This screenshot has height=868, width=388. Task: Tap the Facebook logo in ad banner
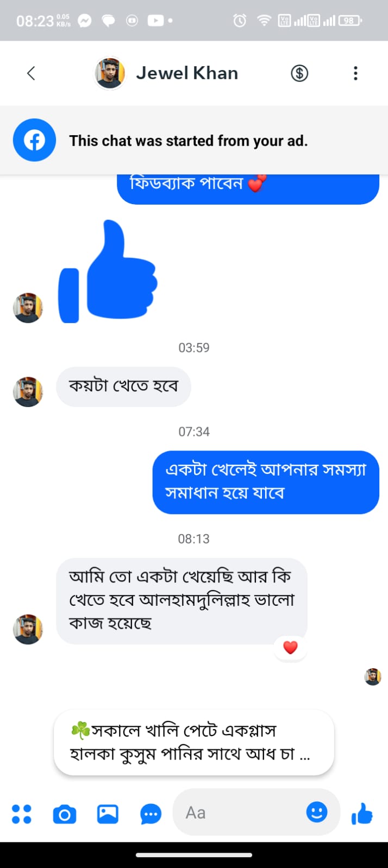pos(34,141)
